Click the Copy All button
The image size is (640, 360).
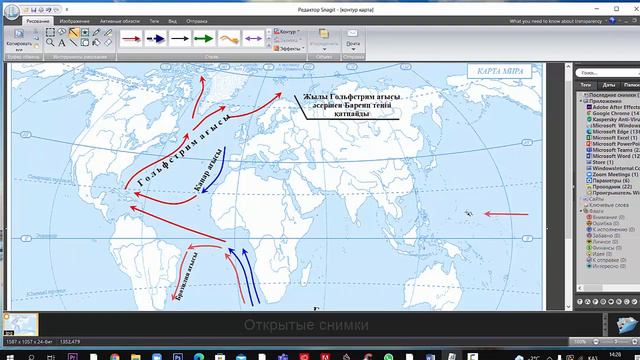19,40
